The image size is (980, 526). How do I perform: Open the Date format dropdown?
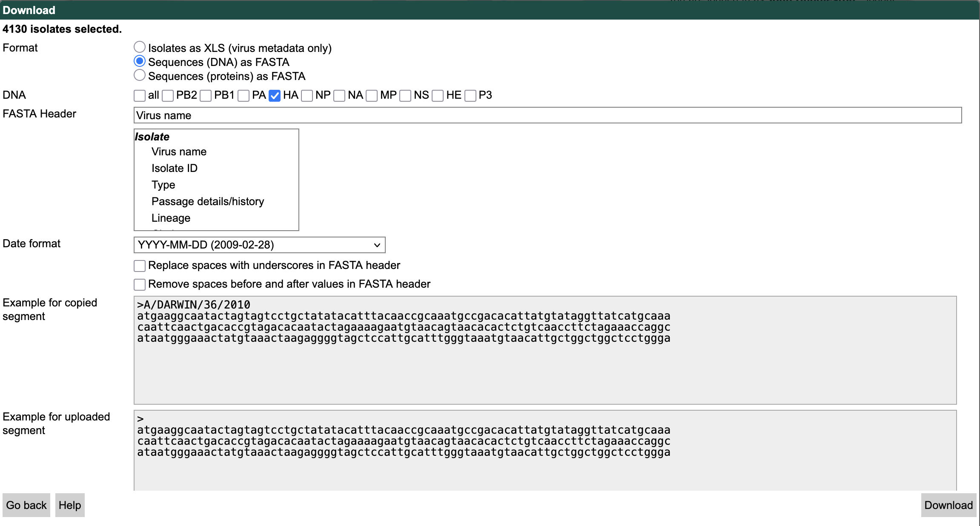259,245
